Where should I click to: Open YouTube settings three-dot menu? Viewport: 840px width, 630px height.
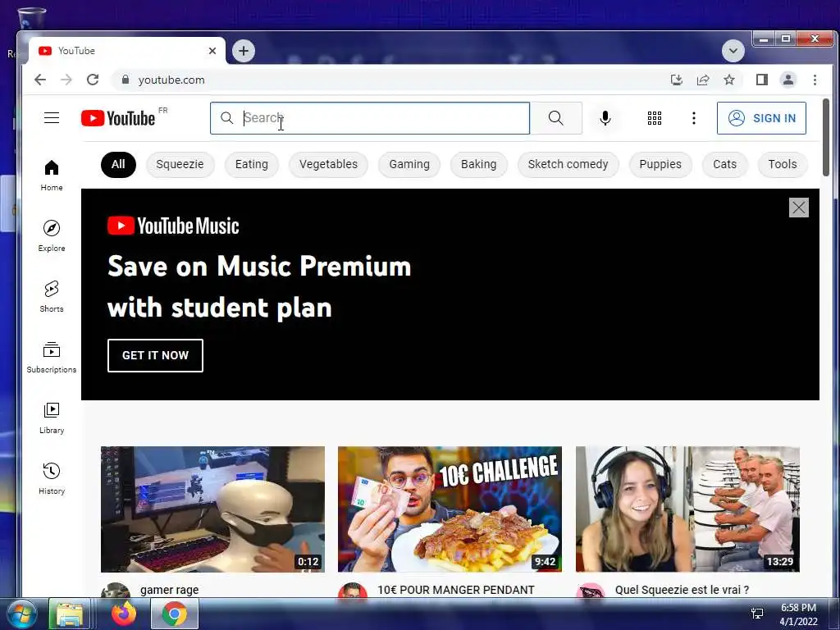[x=694, y=118]
